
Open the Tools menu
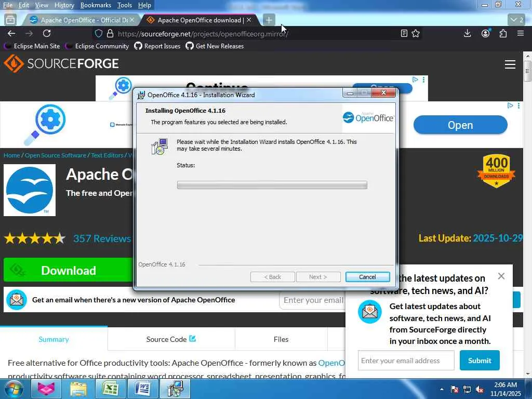coord(125,5)
